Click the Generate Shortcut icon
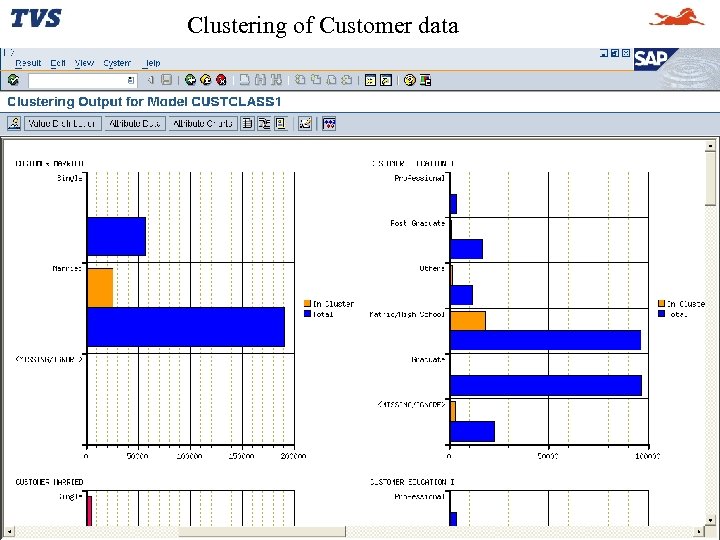Screen dimensions: 720x540 point(386,80)
